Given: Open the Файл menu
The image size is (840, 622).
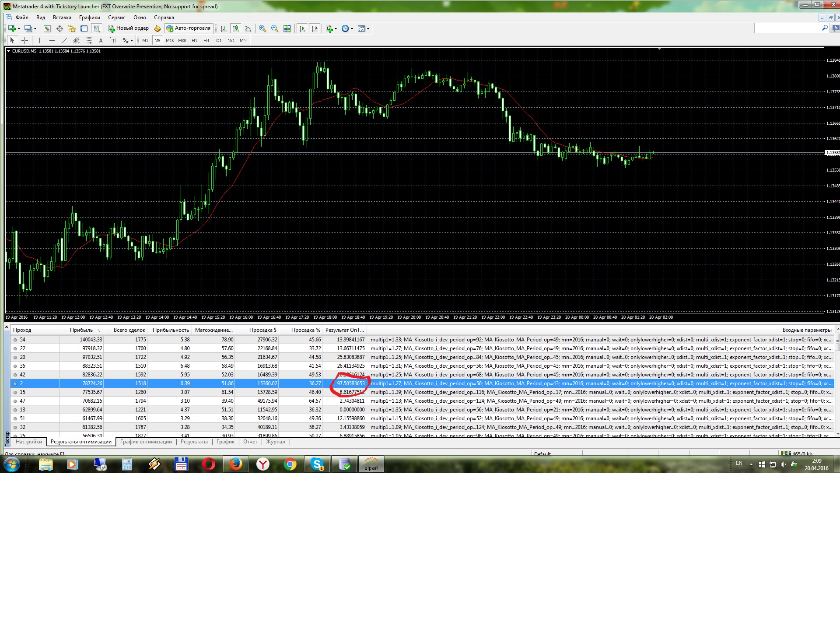Looking at the screenshot, I should tap(22, 18).
